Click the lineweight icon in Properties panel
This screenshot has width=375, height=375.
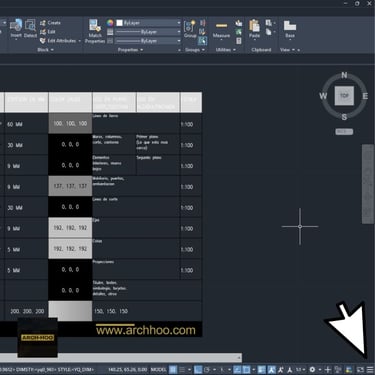point(110,32)
